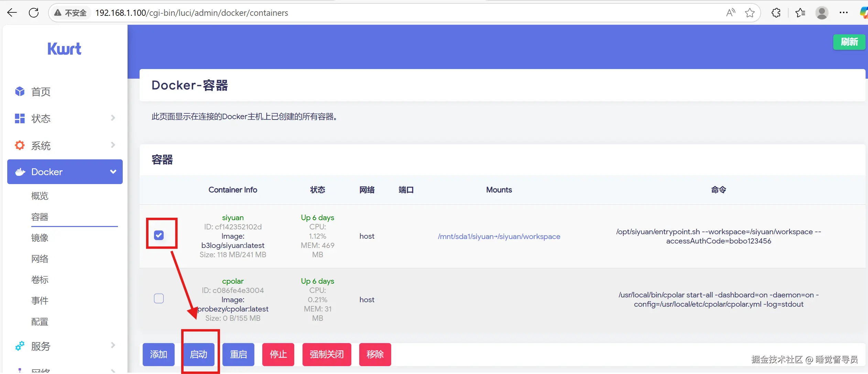This screenshot has height=374, width=868.
Task: Open the favorites list icon
Action: (x=800, y=13)
